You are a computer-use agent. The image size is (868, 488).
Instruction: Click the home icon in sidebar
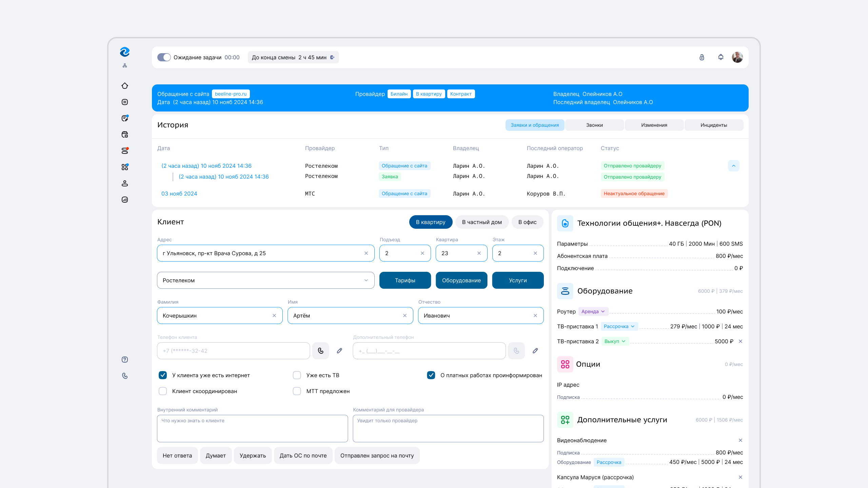125,86
